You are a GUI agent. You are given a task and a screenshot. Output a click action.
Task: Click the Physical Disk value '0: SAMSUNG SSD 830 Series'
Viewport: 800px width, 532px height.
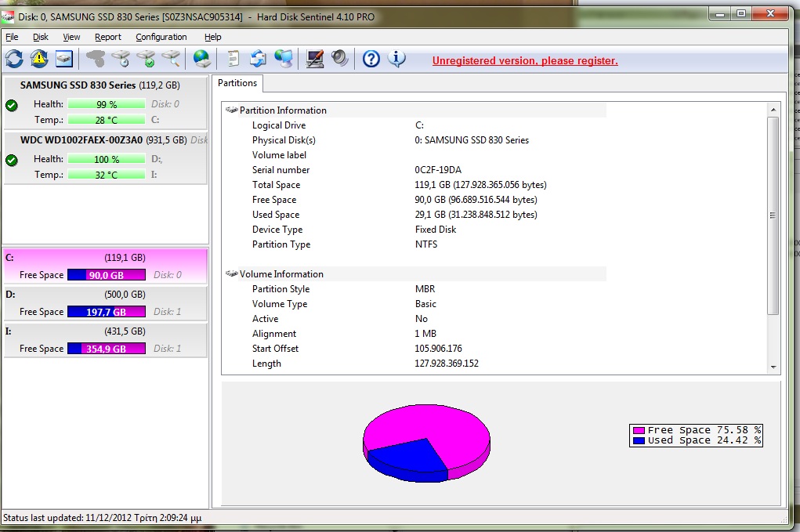click(472, 139)
